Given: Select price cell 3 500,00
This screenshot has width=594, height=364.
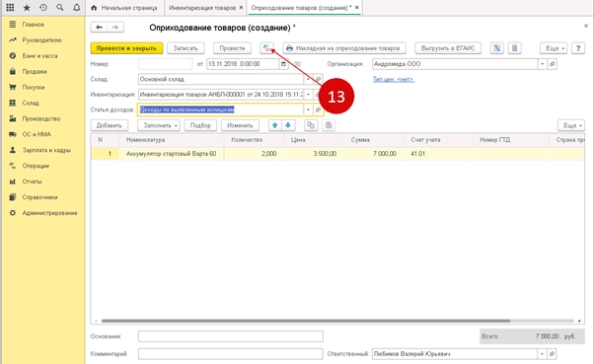Looking at the screenshot, I should [314, 154].
